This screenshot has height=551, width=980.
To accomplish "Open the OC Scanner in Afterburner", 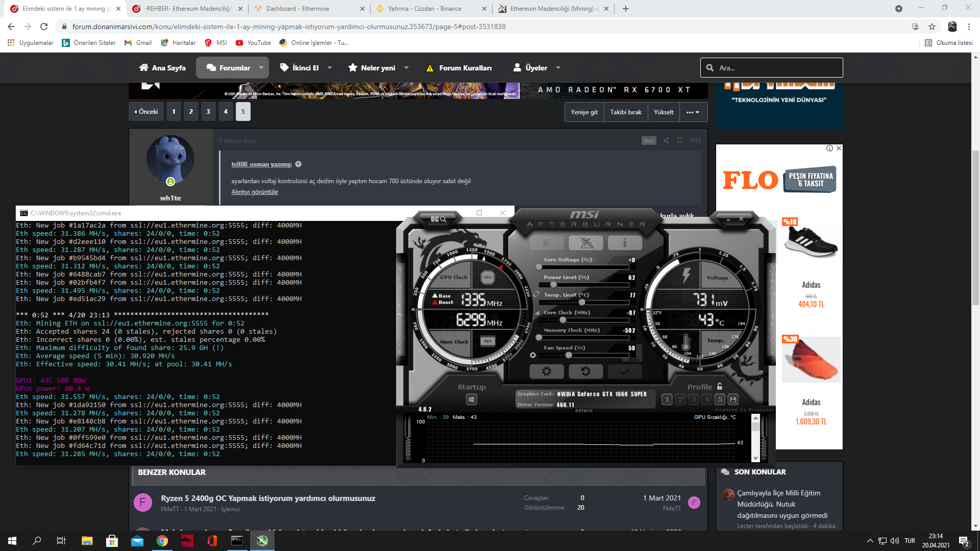I will [x=438, y=219].
